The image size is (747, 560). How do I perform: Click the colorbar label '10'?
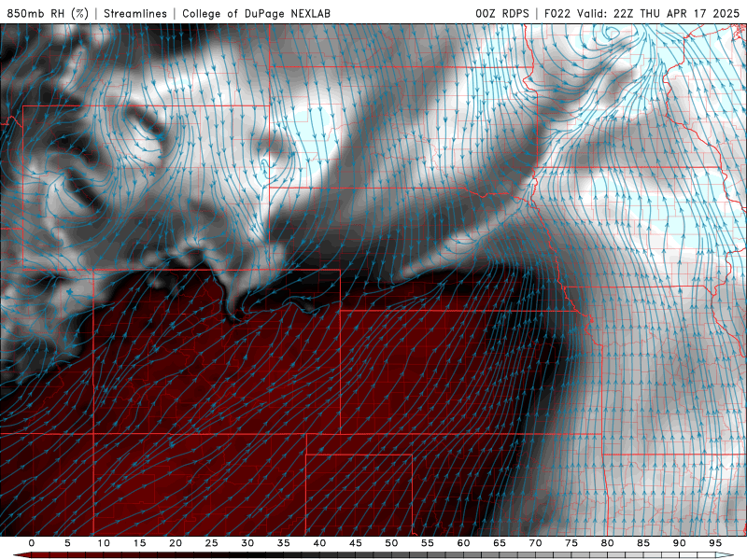pyautogui.click(x=104, y=543)
